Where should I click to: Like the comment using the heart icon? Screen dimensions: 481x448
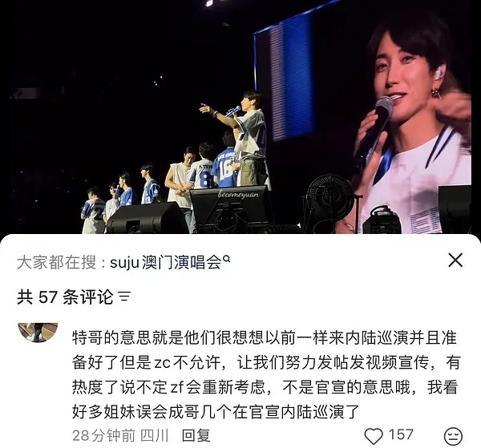coord(374,435)
